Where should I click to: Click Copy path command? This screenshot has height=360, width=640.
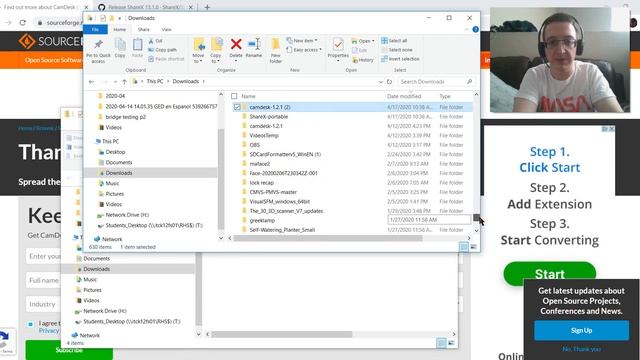(162, 50)
